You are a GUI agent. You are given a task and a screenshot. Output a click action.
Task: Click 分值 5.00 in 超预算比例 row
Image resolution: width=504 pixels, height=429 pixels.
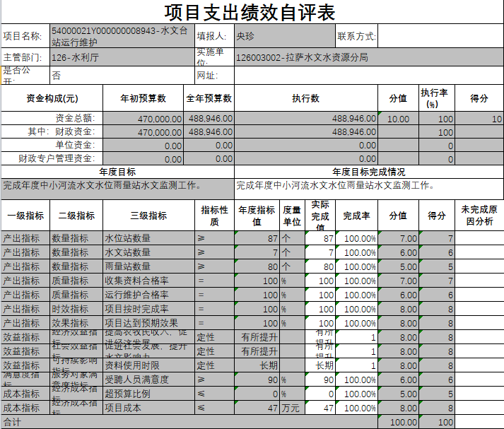tap(399, 394)
